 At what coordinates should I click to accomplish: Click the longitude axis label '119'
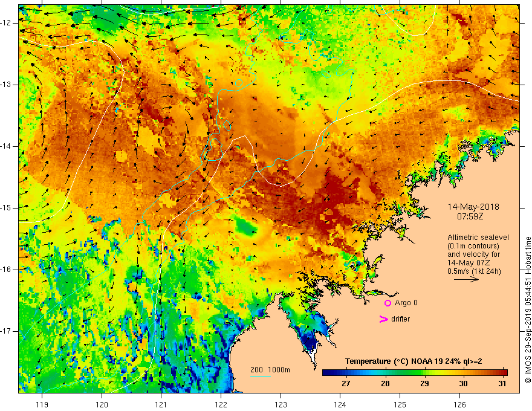pos(42,404)
